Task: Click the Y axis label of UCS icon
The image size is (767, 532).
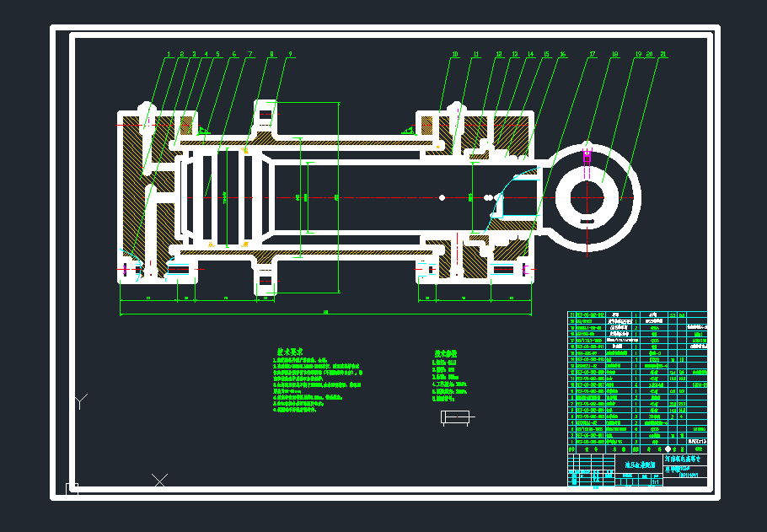Action: 81,400
